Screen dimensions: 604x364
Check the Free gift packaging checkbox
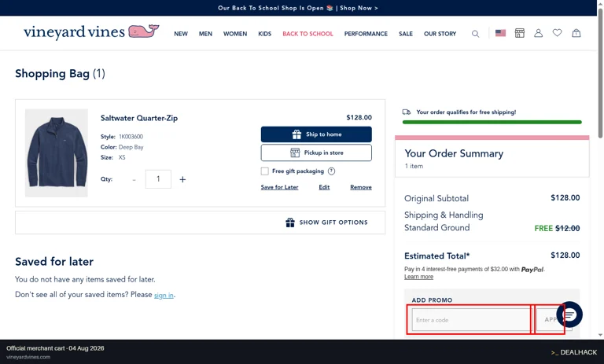(264, 171)
